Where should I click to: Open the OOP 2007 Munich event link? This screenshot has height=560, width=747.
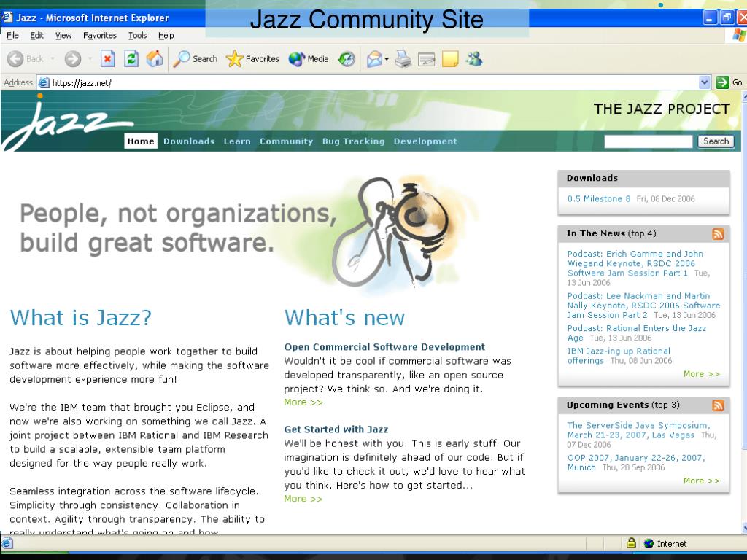(x=635, y=462)
